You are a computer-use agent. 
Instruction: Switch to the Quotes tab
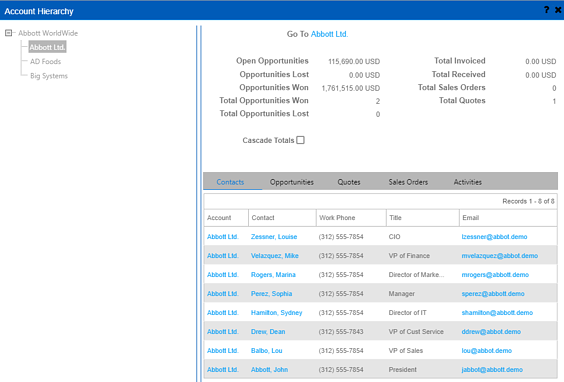[349, 182]
